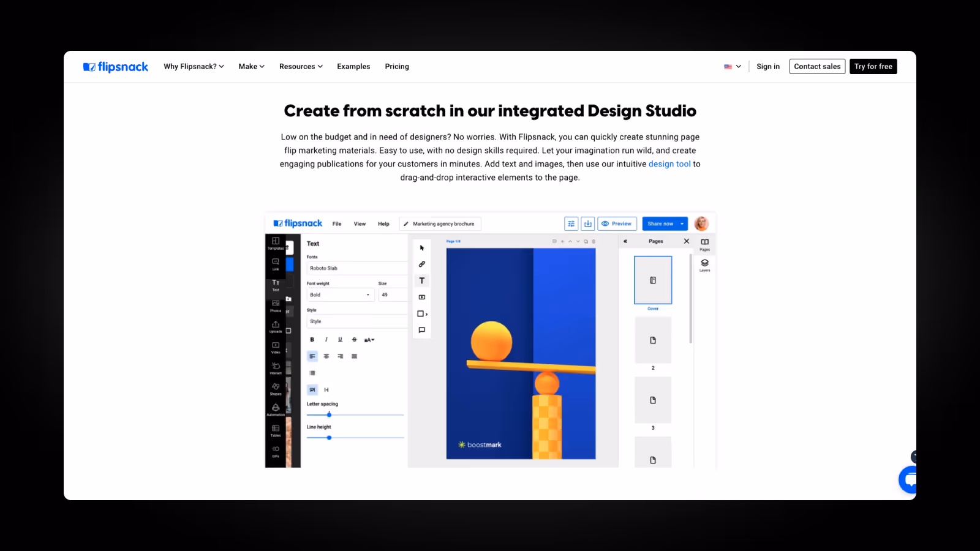Collapse the Pages panel with double chevron
Screen dimensions: 980x551
click(x=625, y=241)
